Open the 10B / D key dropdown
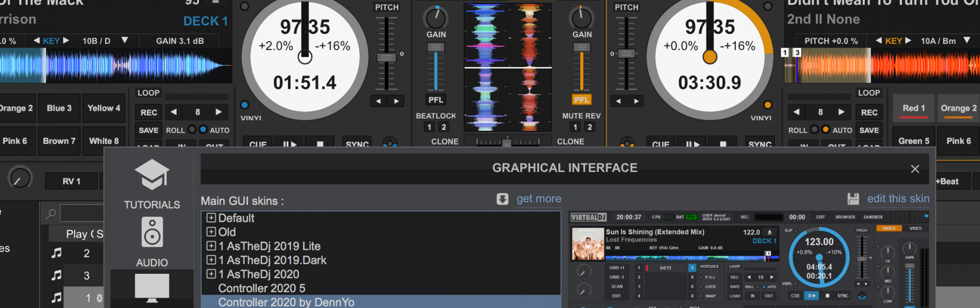Screen dimensions: 980x308 125,40
